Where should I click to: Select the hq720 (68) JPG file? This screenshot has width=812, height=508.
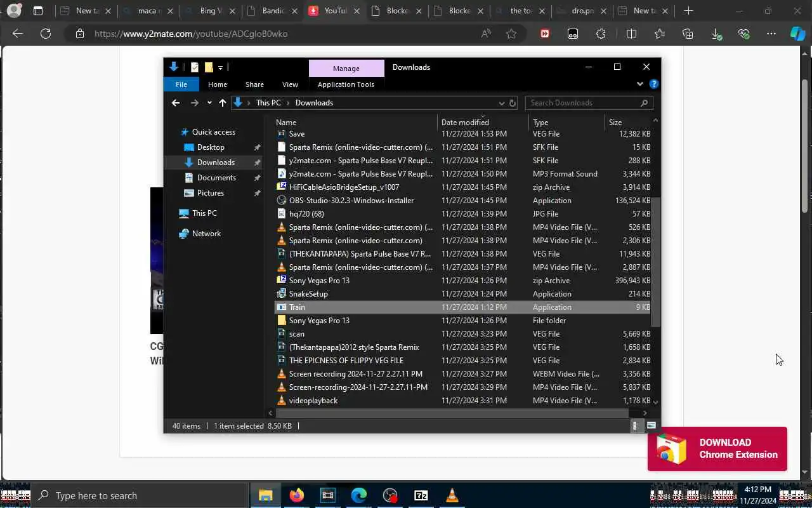pyautogui.click(x=306, y=214)
